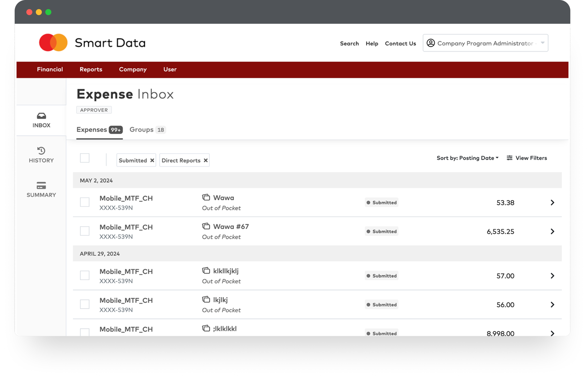Open the Sort by Posting Date dropdown
Screen dimensions: 588x378
[467, 158]
